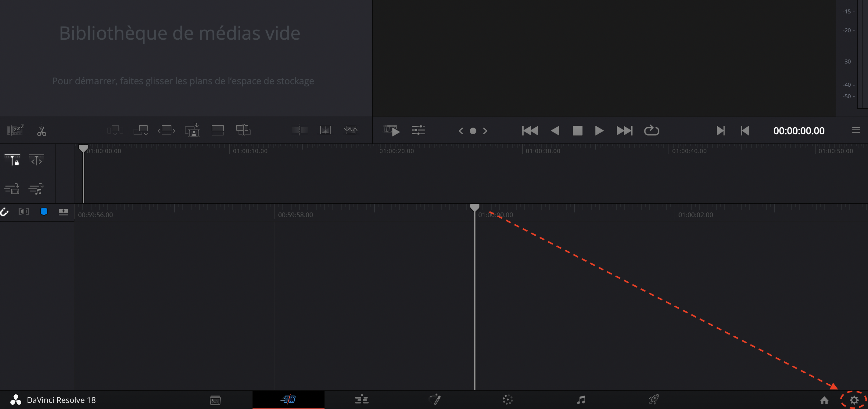Click the Smart Insert edit icon
This screenshot has height=409, width=868.
pyautogui.click(x=115, y=130)
